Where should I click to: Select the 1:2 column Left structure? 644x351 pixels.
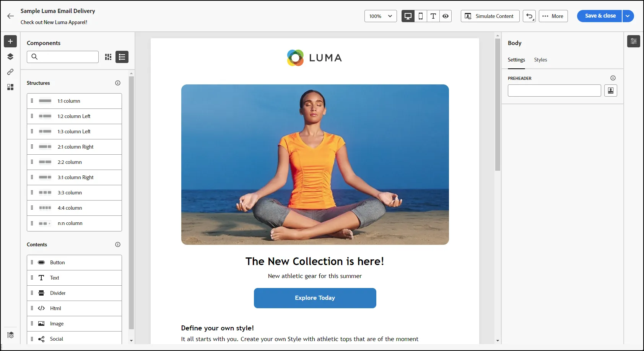74,116
